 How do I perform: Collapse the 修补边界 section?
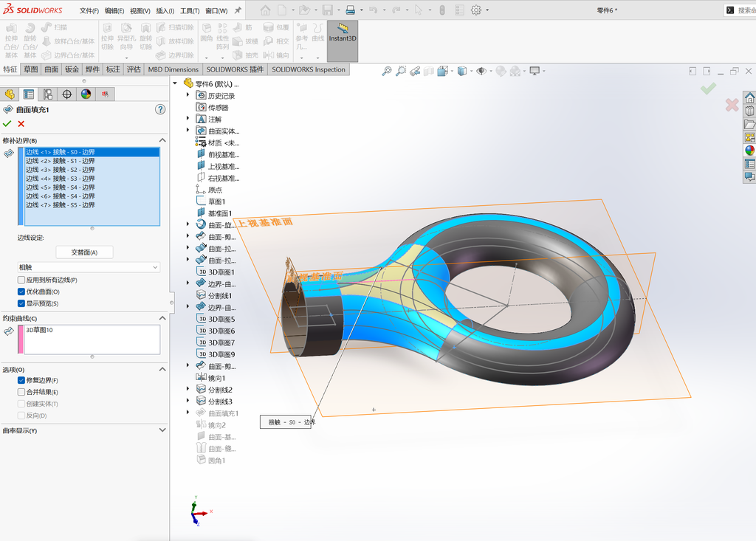click(162, 140)
